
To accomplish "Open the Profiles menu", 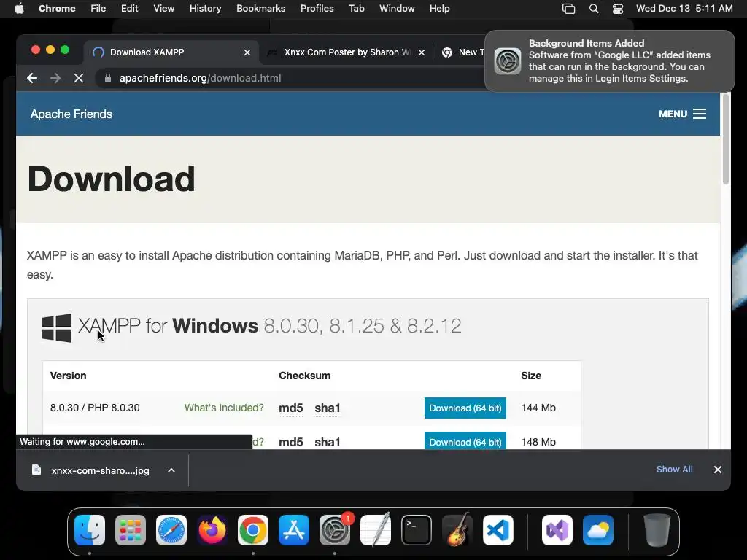I will click(x=317, y=9).
